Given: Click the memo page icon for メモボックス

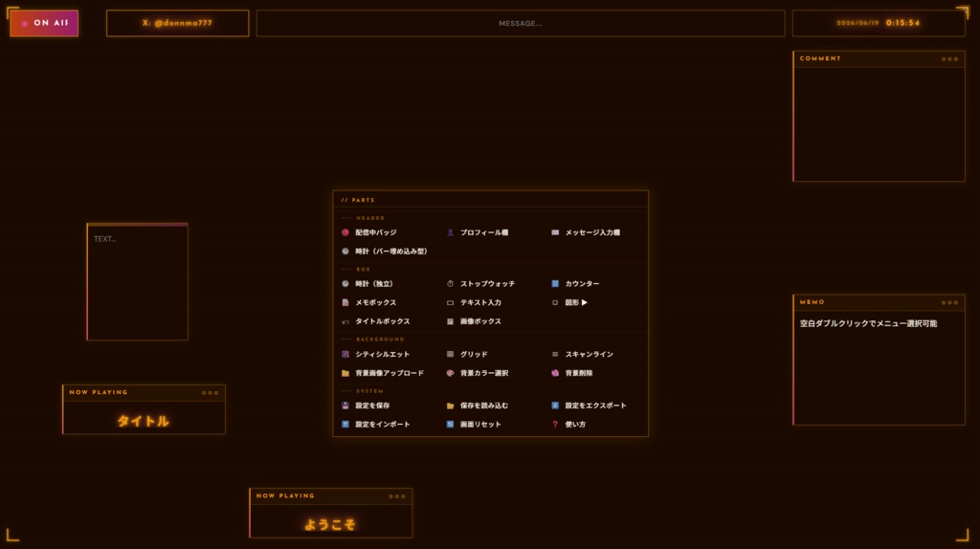Looking at the screenshot, I should point(345,302).
